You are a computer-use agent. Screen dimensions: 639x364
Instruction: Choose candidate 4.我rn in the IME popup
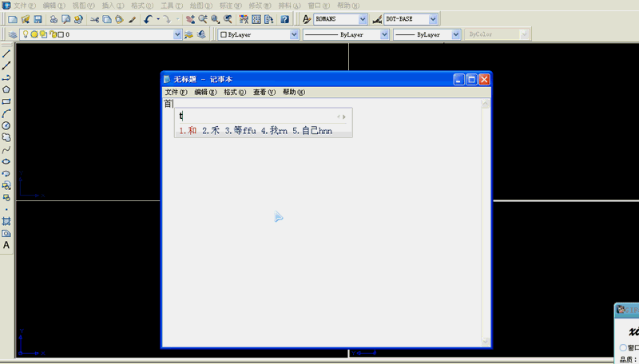[x=274, y=131]
